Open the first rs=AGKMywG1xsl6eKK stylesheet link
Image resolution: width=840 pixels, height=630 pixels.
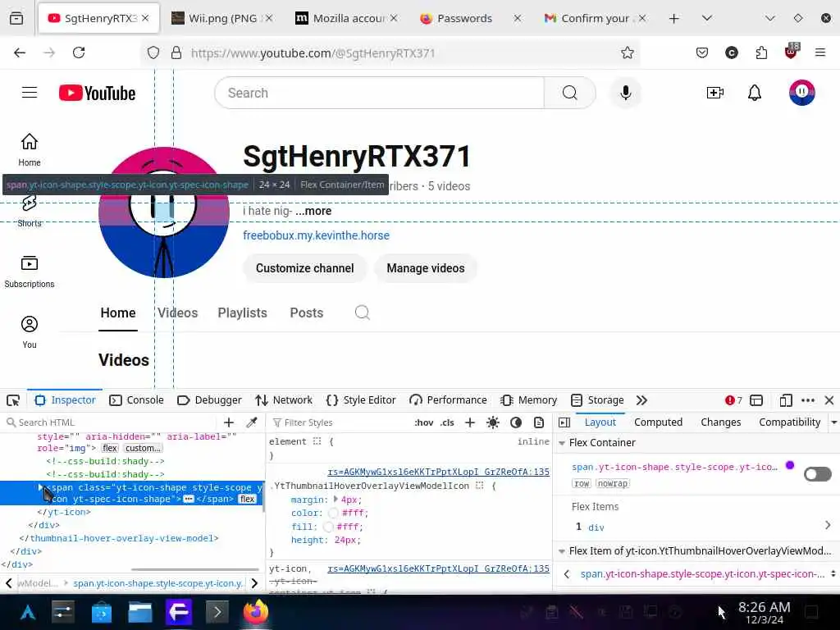pyautogui.click(x=438, y=472)
